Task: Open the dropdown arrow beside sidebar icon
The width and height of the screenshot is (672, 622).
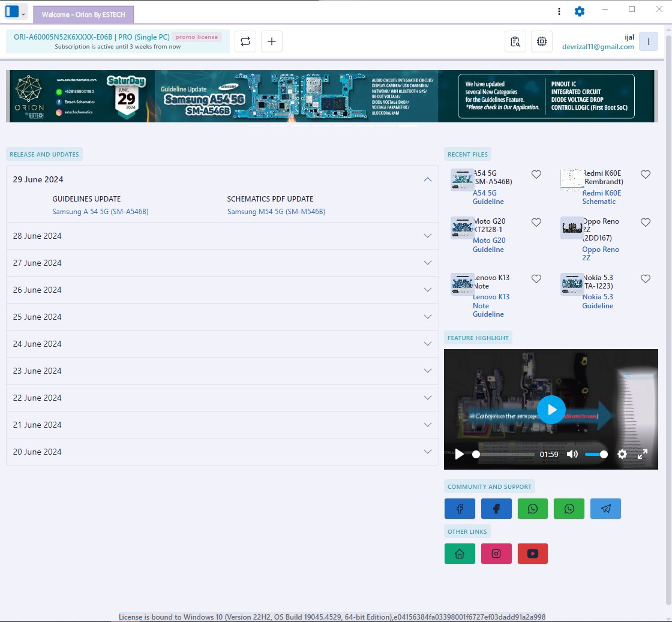Action: point(23,14)
